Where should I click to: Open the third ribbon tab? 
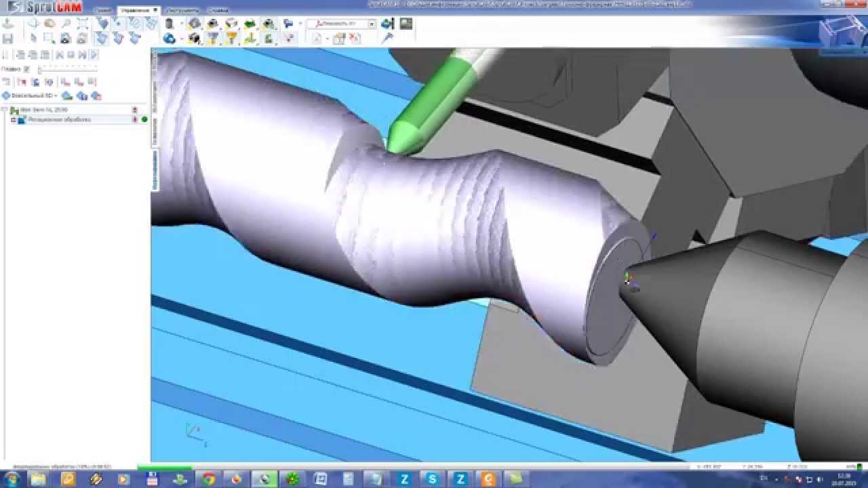click(x=182, y=11)
